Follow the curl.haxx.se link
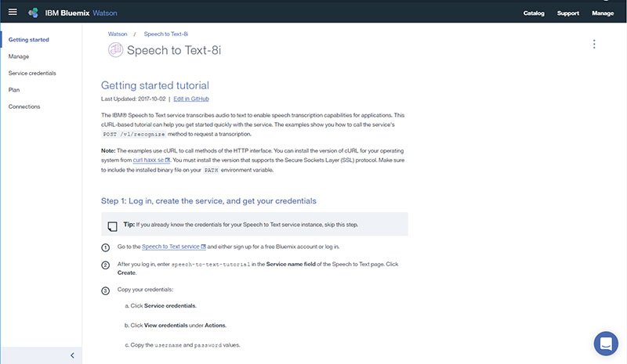Image resolution: width=627 pixels, height=364 pixels. 151,160
